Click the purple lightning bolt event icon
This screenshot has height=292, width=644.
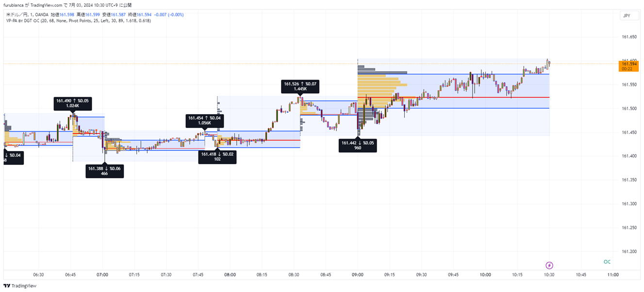[x=549, y=265]
